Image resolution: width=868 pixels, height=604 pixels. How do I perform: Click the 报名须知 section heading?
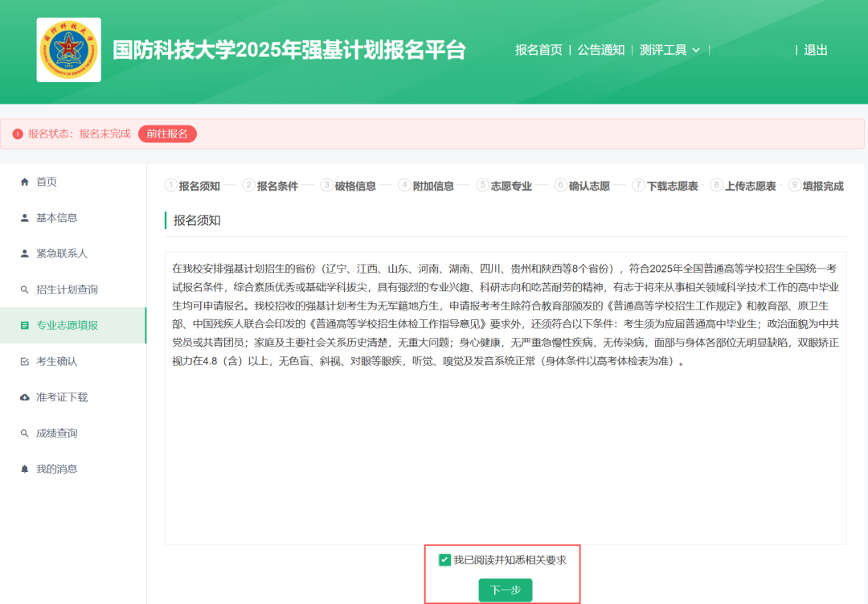tap(197, 220)
